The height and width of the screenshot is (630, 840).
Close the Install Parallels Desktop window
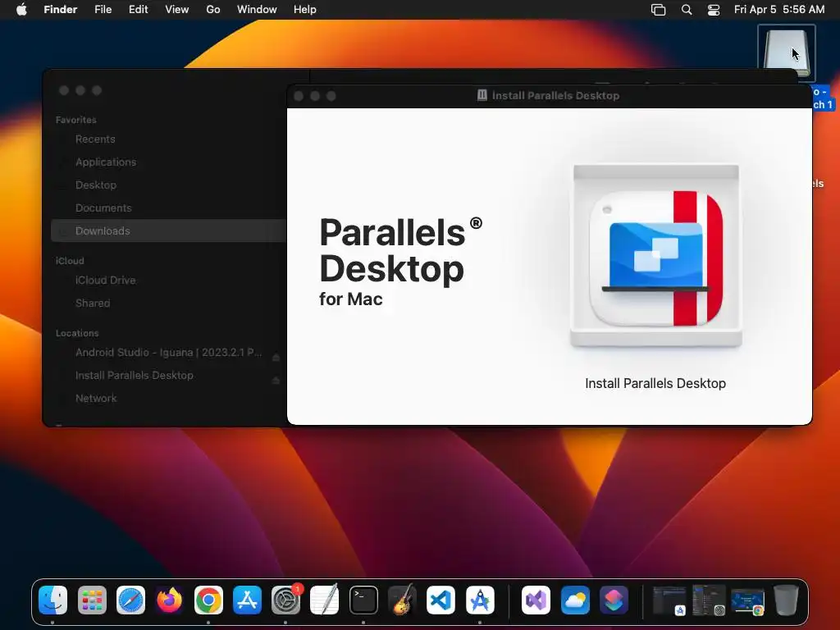point(299,96)
